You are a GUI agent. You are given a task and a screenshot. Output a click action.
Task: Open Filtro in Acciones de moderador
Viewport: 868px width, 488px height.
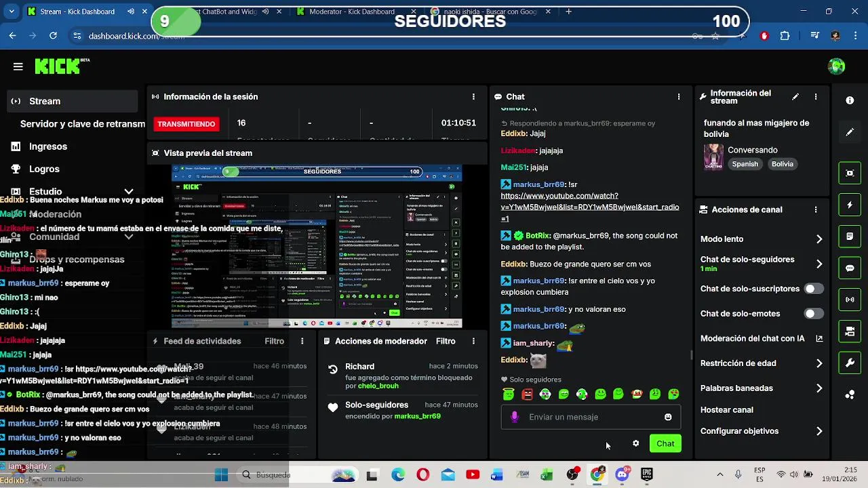[x=446, y=342]
